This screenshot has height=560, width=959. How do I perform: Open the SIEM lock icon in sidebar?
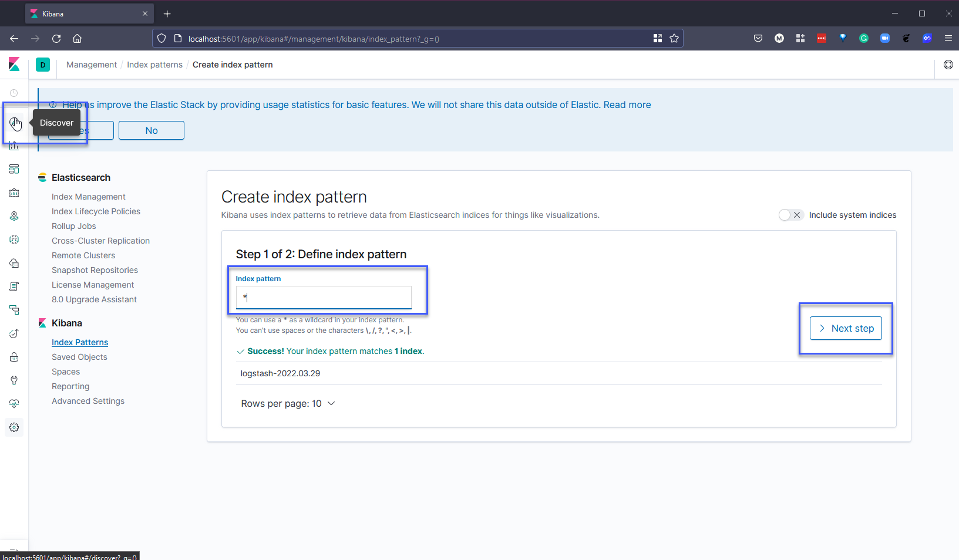pos(14,357)
